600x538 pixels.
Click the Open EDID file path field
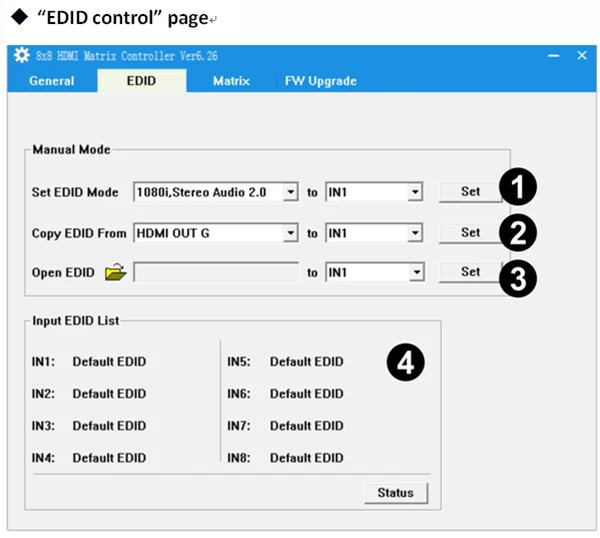(216, 272)
